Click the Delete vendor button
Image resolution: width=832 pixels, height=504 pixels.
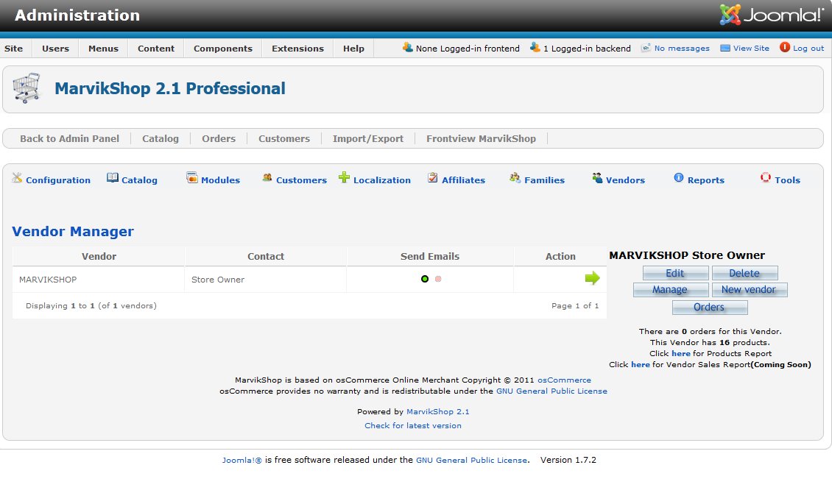point(744,273)
